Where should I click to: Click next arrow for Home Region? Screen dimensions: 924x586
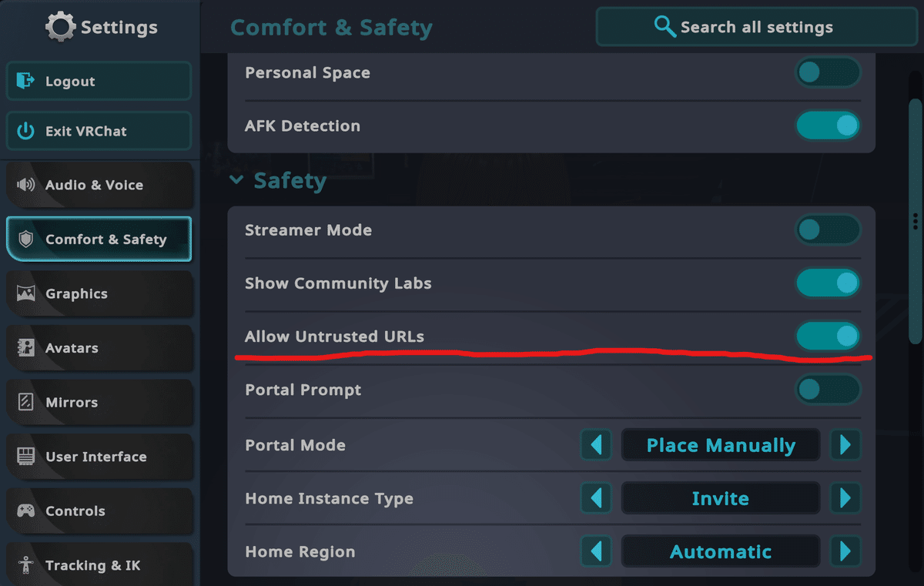[845, 551]
